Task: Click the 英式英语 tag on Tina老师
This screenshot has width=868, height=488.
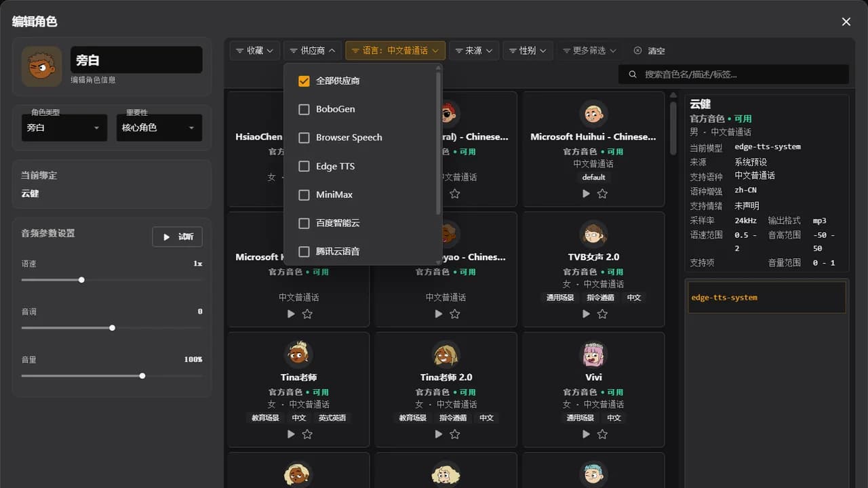Action: pos(332,418)
